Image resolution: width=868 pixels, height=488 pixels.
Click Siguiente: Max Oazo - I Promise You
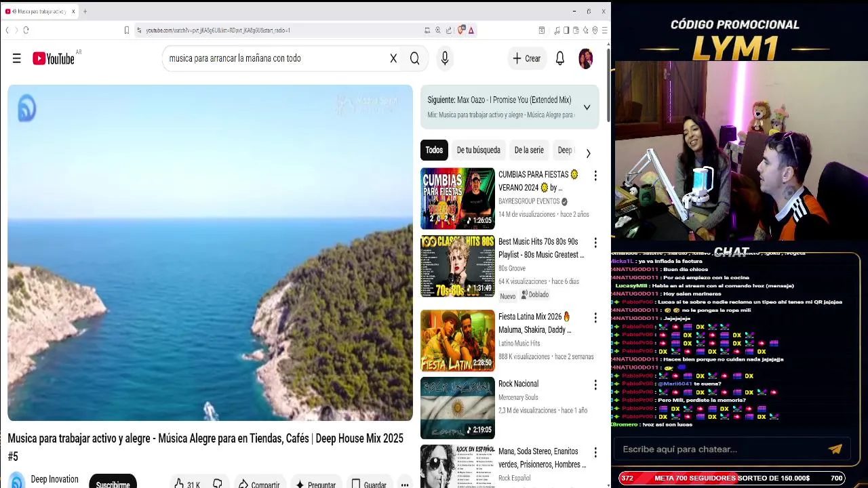499,100
